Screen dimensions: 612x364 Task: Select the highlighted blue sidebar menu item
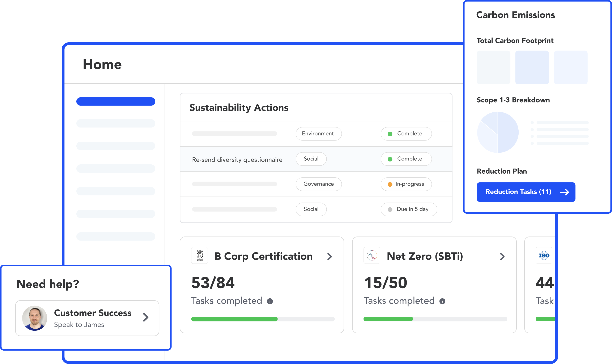tap(116, 101)
